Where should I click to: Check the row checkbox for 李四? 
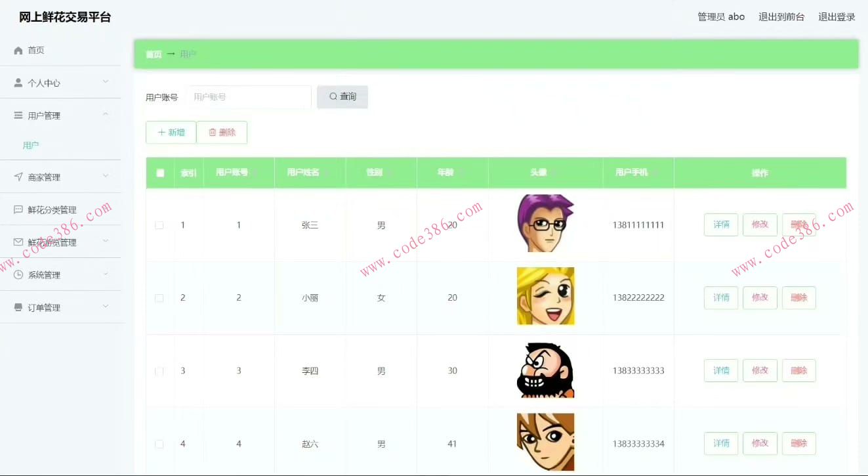click(159, 371)
